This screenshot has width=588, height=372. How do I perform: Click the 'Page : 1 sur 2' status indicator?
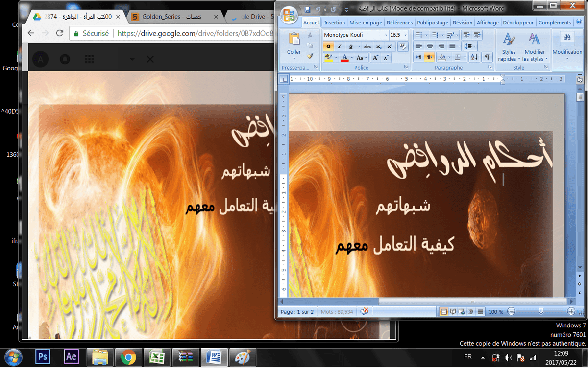pos(297,312)
